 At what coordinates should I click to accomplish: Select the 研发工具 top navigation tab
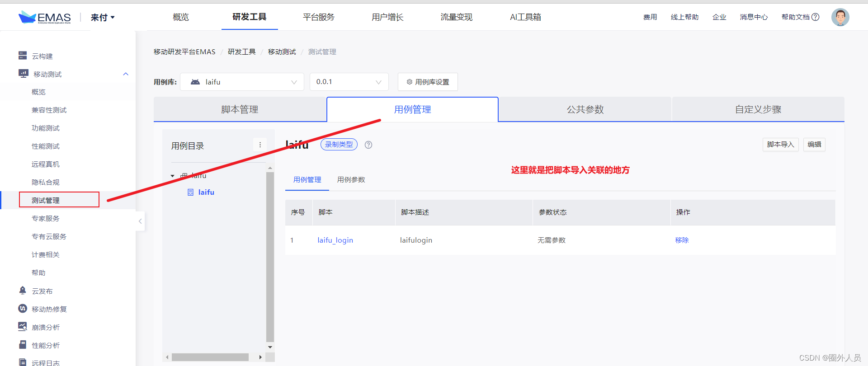[x=250, y=17]
